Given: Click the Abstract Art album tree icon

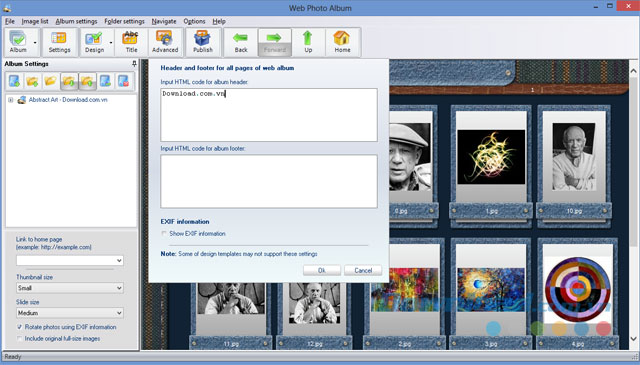Looking at the screenshot, I should tap(22, 100).
